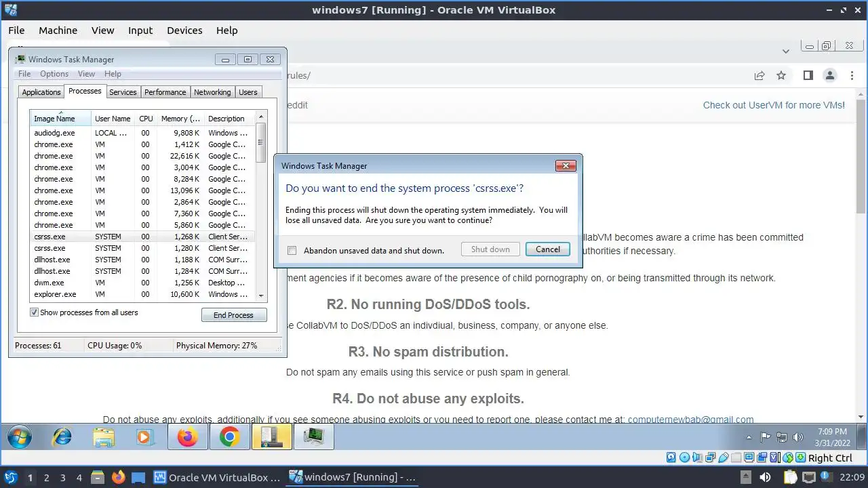Uncheck Show processes from all users
This screenshot has height=488, width=868.
pos(34,312)
